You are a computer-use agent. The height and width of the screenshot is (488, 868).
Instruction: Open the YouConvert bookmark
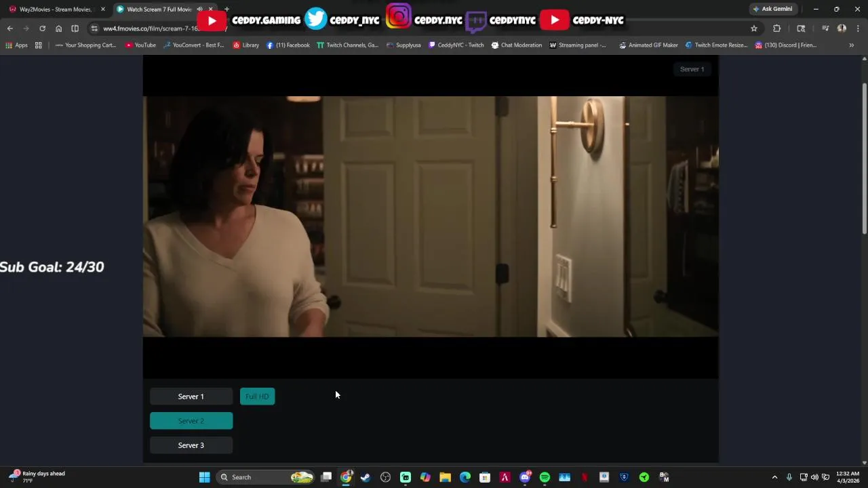click(x=193, y=45)
